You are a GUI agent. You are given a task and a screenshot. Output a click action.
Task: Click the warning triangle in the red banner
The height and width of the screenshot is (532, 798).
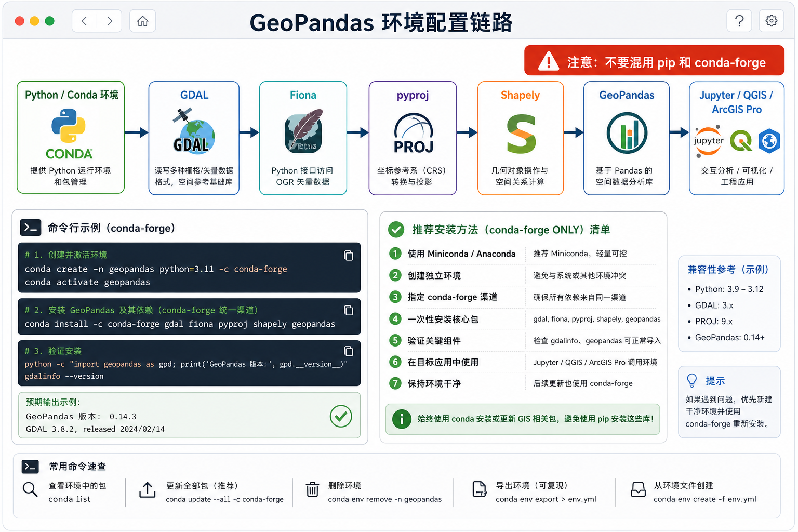(x=548, y=61)
